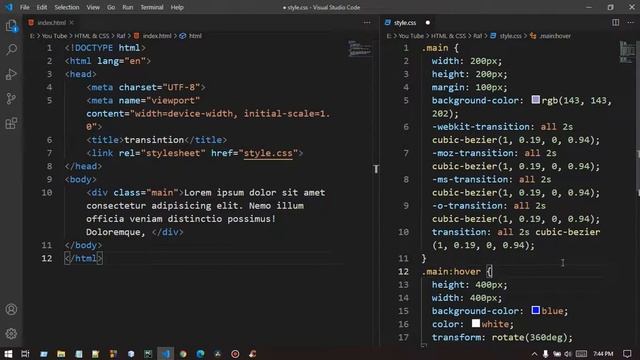The height and width of the screenshot is (360, 640).
Task: Open the red recorder taskbar icon
Action: tap(235, 353)
